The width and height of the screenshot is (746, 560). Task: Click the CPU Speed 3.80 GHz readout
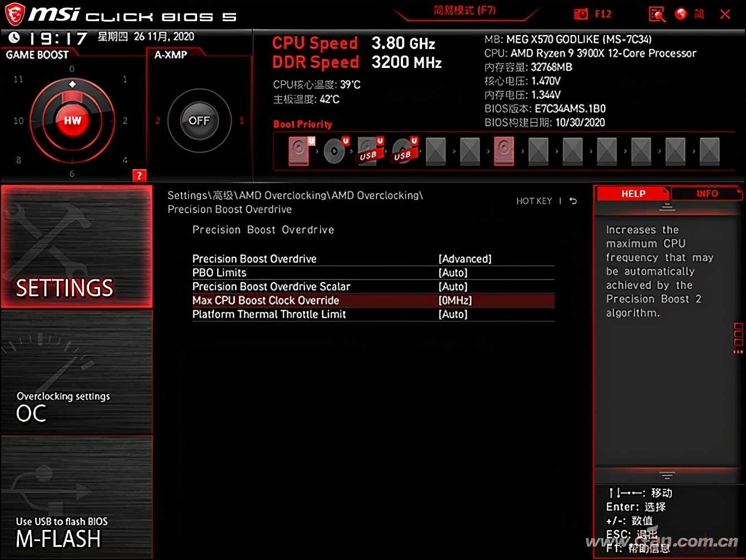coord(354,43)
